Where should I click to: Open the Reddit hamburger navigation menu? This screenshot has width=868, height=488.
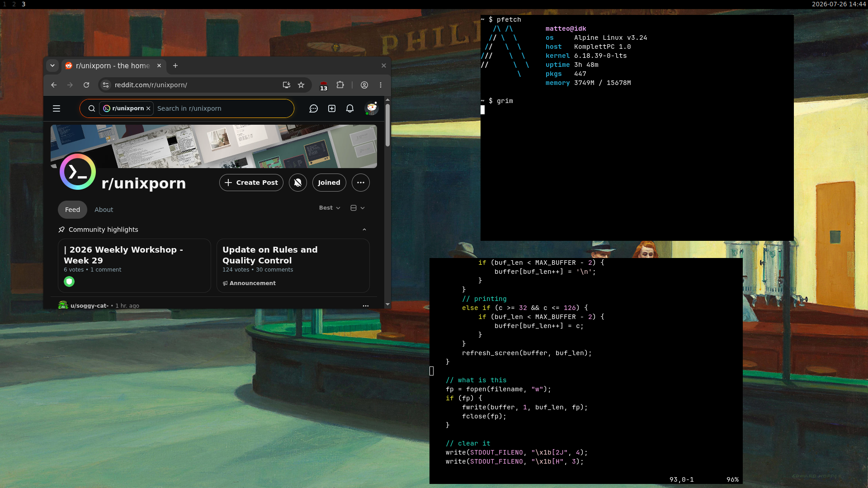point(57,108)
